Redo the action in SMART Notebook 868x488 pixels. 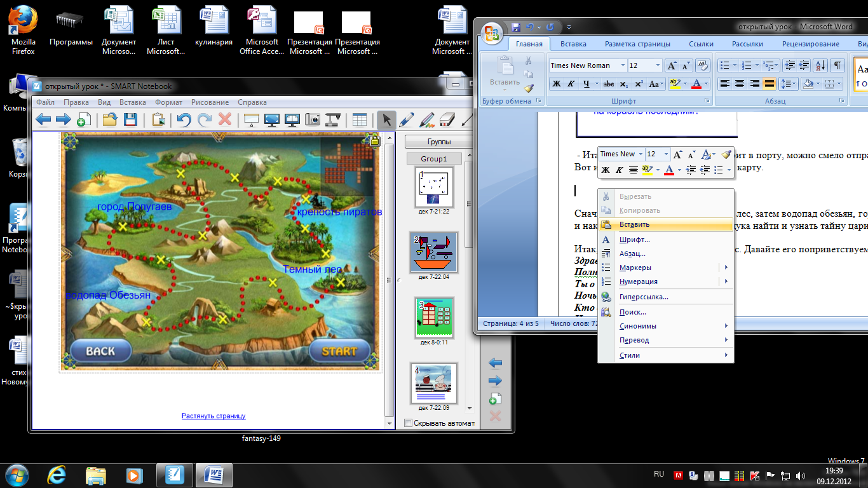click(x=204, y=119)
